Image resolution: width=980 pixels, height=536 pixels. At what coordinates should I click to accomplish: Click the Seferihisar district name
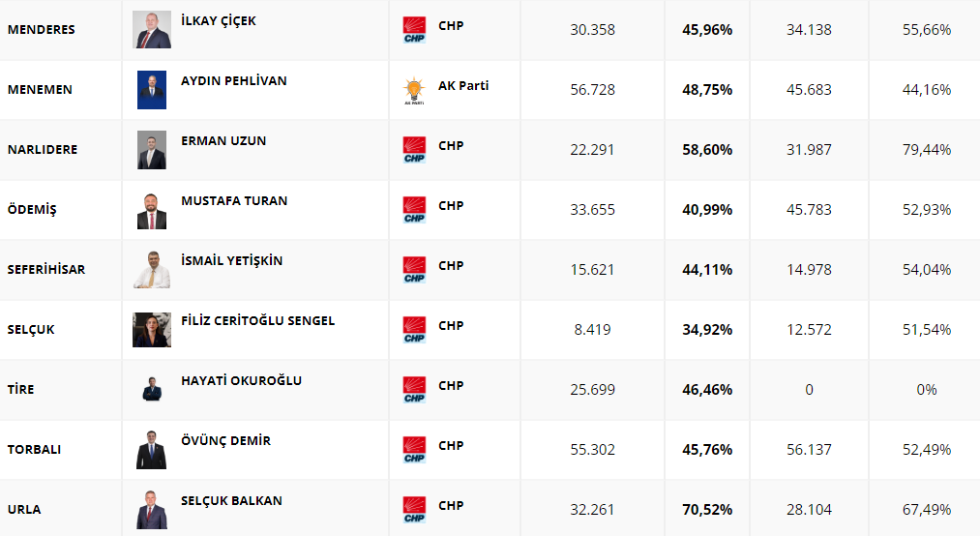[45, 270]
